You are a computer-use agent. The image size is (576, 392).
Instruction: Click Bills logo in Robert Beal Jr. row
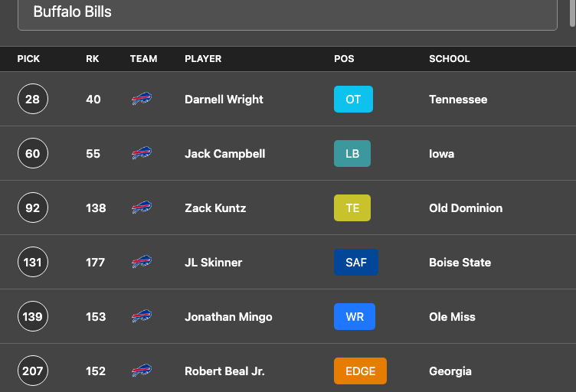coord(142,371)
